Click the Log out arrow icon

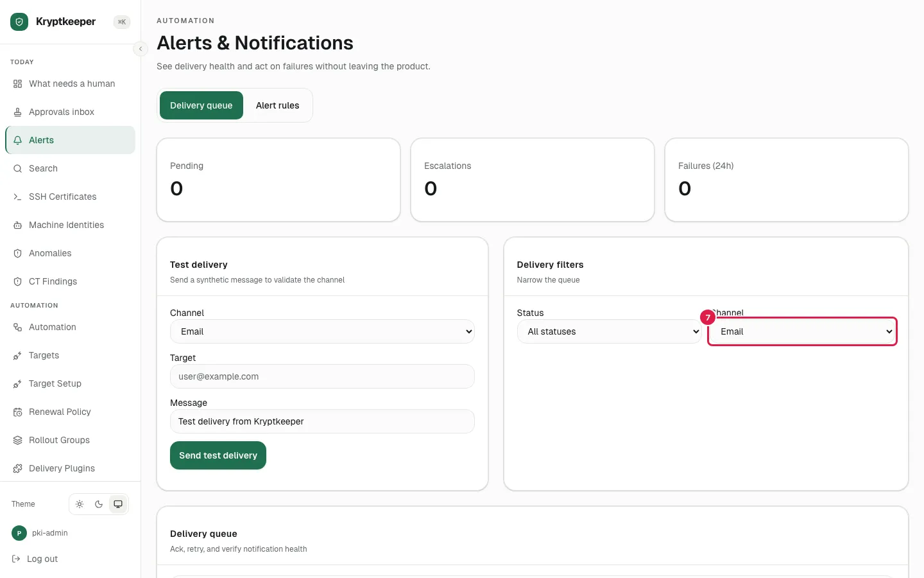(16, 559)
